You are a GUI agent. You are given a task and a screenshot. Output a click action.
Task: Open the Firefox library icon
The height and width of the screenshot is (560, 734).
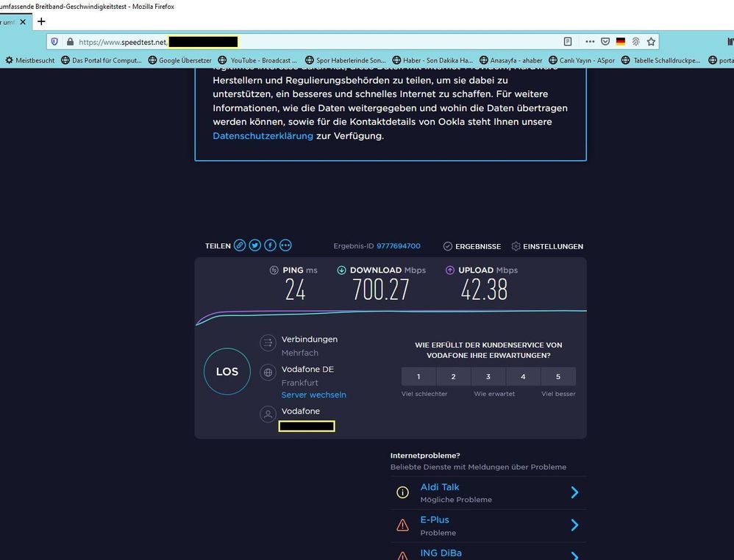[730, 42]
